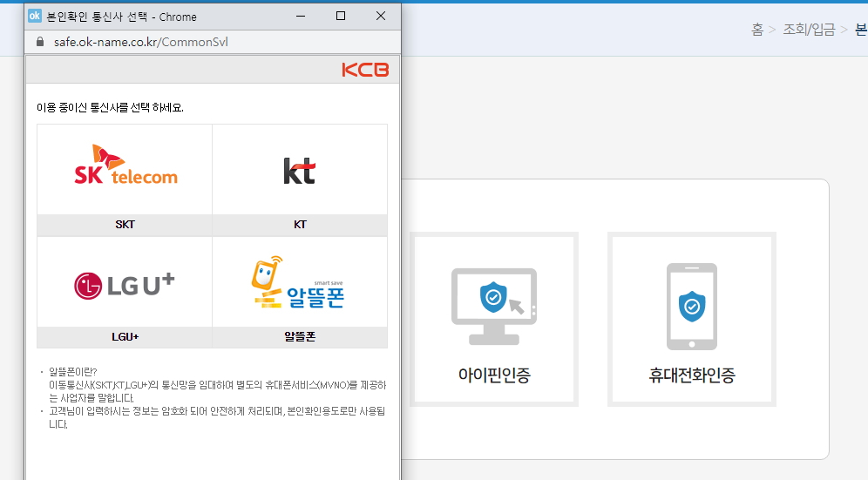This screenshot has width=868, height=480.
Task: Pick the LG U+ carrier logo
Action: [124, 286]
